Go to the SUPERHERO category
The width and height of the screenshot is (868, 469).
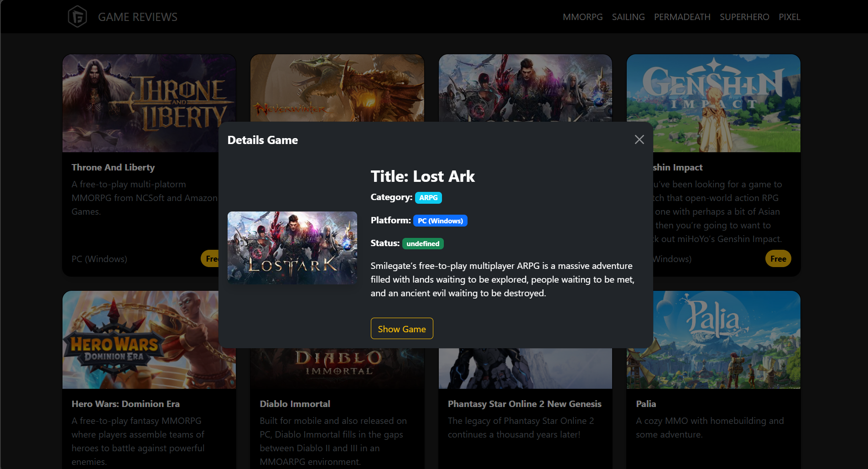pyautogui.click(x=744, y=17)
